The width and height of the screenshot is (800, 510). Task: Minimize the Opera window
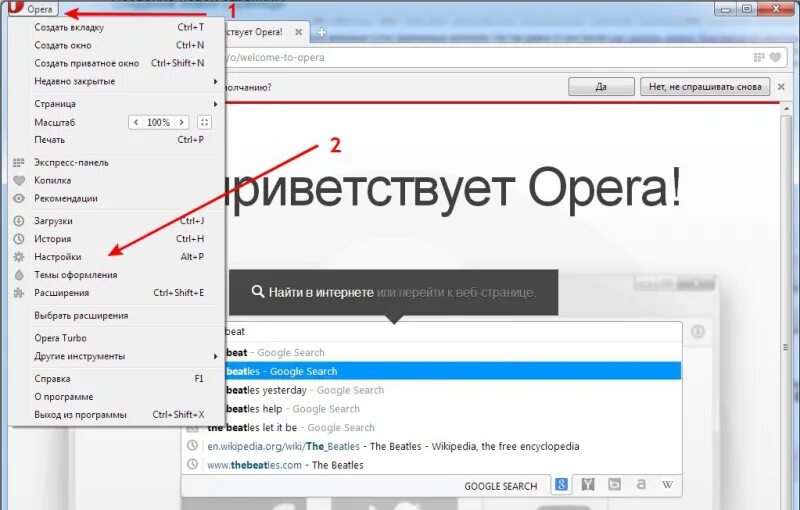[726, 9]
